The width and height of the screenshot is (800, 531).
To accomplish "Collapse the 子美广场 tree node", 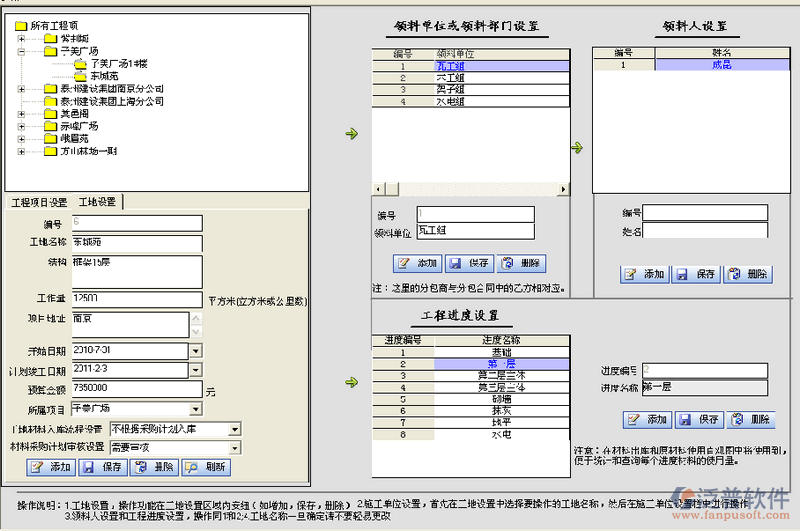I will tap(21, 50).
